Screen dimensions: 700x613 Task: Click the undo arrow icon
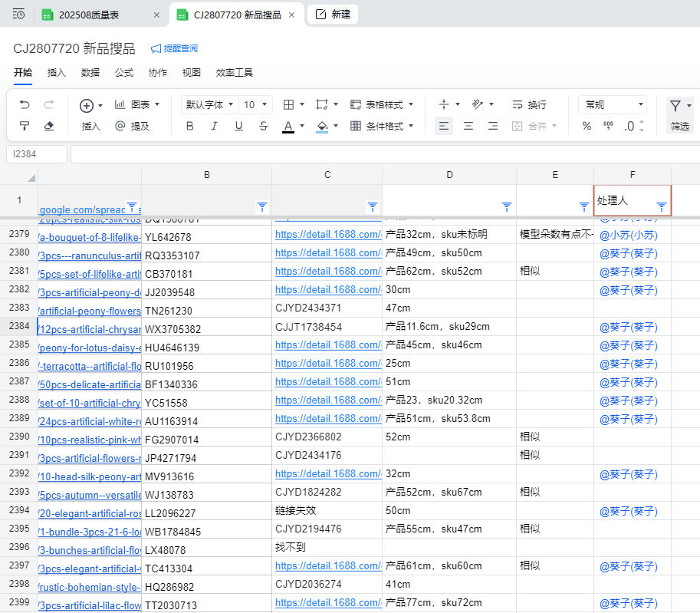(x=25, y=104)
